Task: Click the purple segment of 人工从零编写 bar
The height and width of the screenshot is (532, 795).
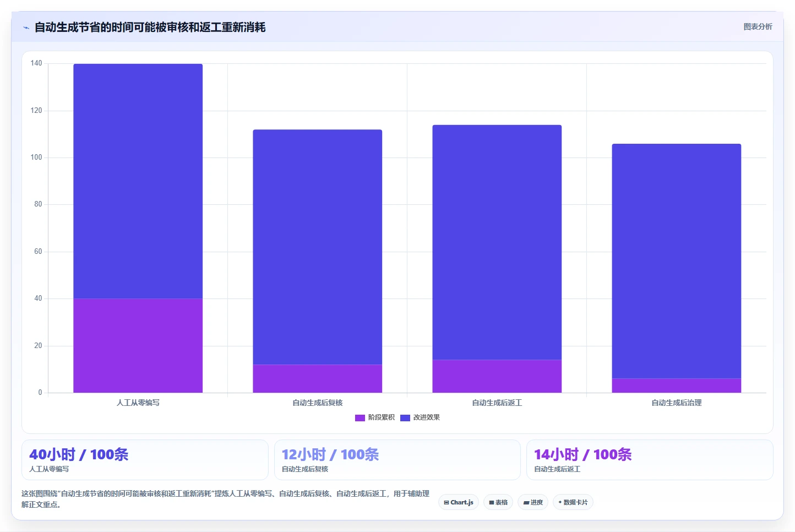Action: click(138, 346)
